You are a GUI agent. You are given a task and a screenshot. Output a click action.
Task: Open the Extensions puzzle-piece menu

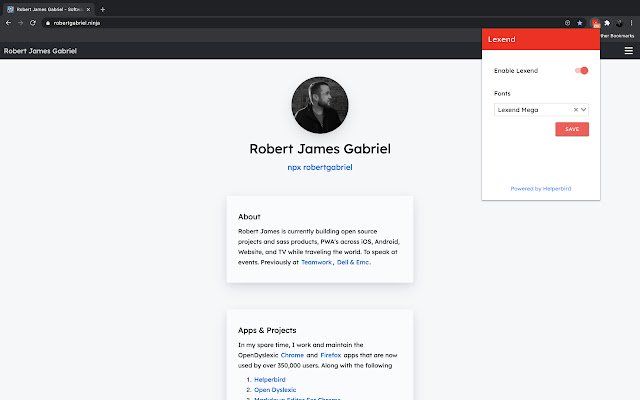pyautogui.click(x=607, y=23)
